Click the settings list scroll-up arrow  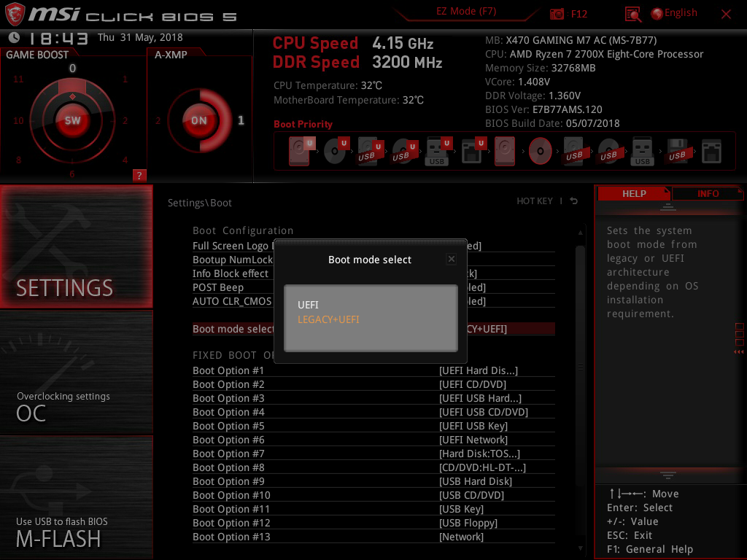tap(580, 233)
